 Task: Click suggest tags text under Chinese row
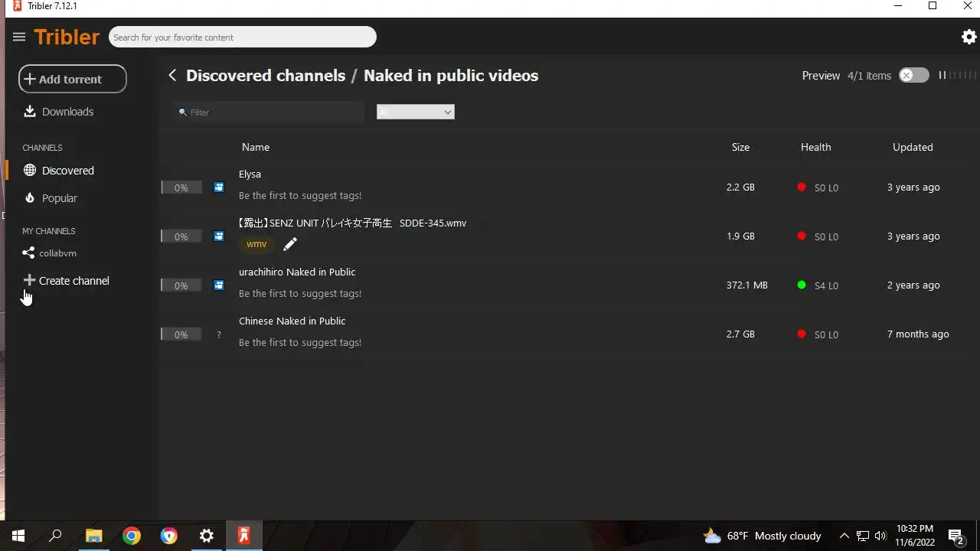pyautogui.click(x=300, y=343)
